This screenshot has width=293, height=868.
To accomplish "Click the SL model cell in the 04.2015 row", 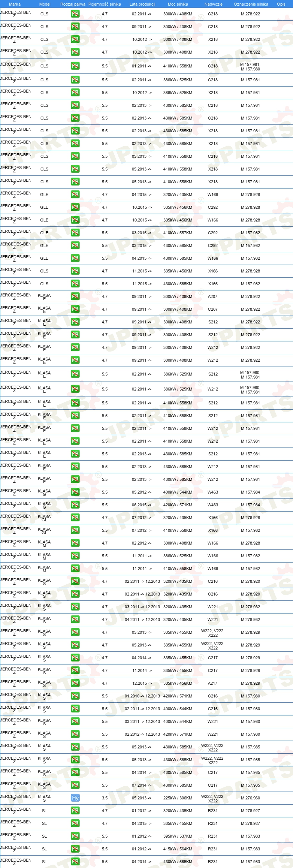I will [x=44, y=823].
